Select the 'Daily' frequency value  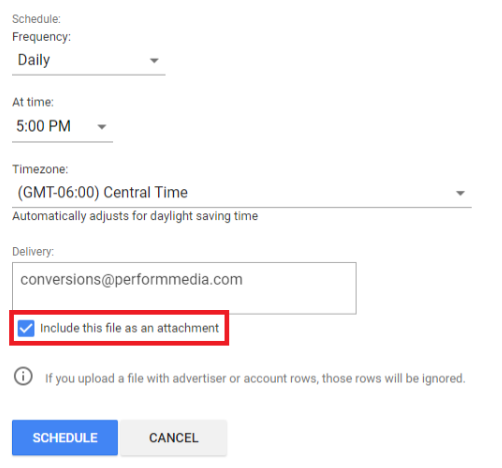tap(34, 60)
